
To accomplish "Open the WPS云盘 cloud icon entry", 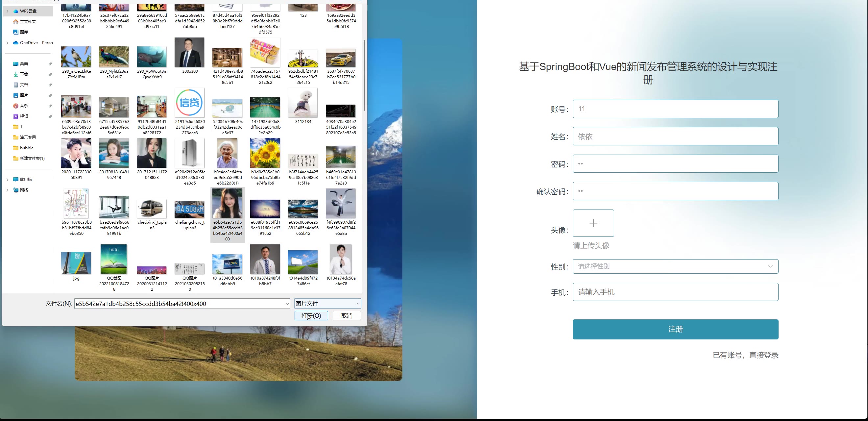I will 16,11.
